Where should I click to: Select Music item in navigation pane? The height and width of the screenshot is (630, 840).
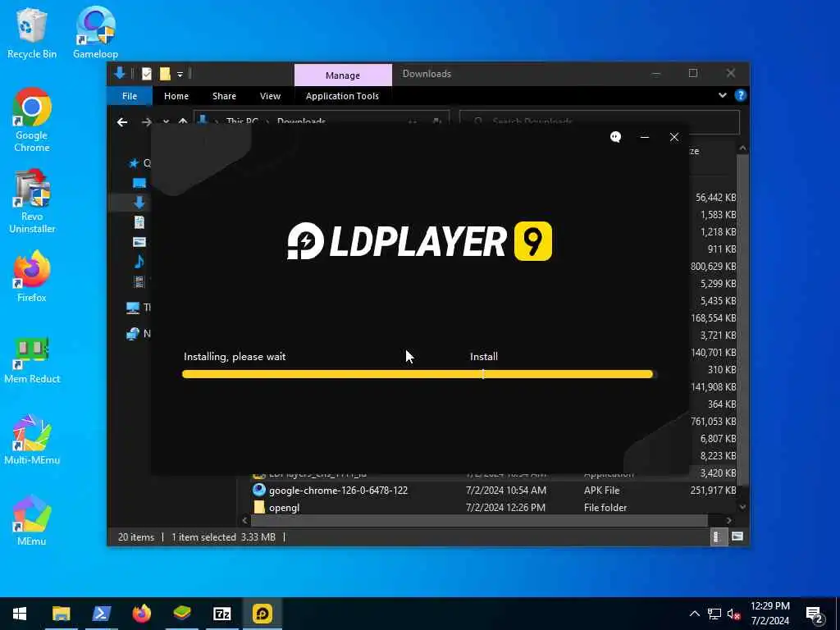tap(139, 262)
